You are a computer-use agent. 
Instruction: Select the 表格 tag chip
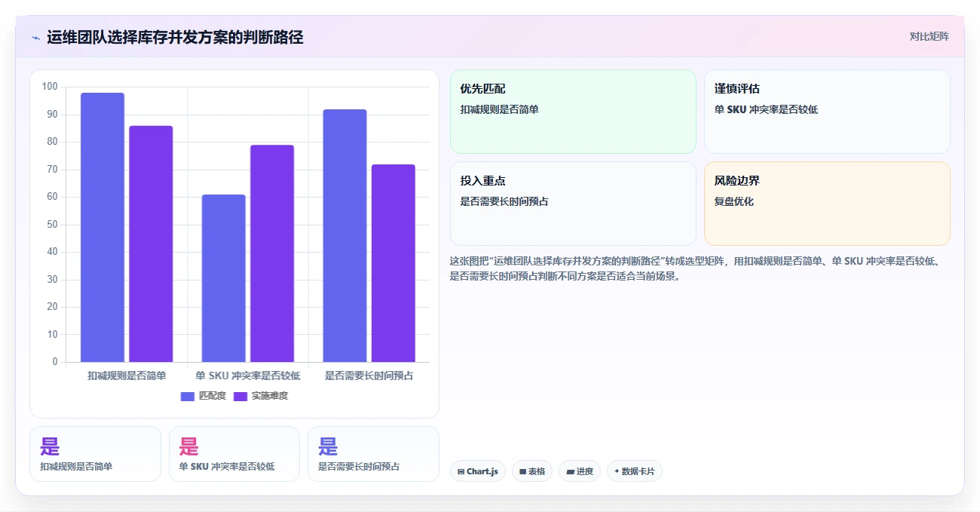(532, 471)
